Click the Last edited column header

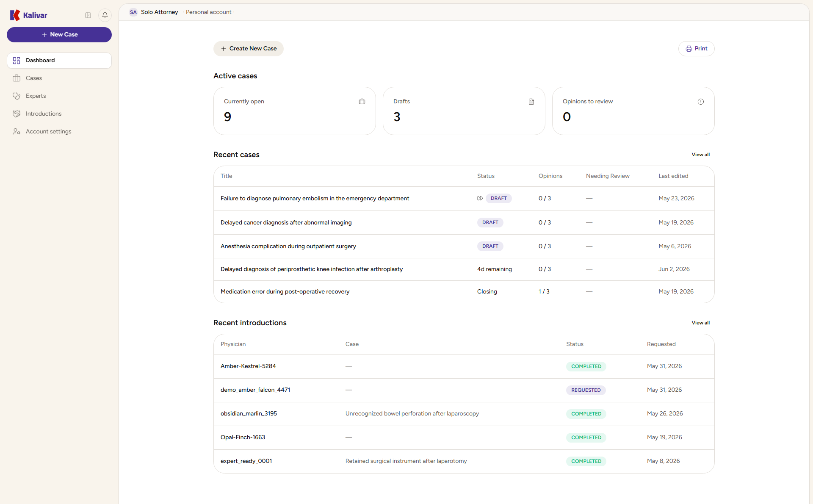[x=673, y=176]
